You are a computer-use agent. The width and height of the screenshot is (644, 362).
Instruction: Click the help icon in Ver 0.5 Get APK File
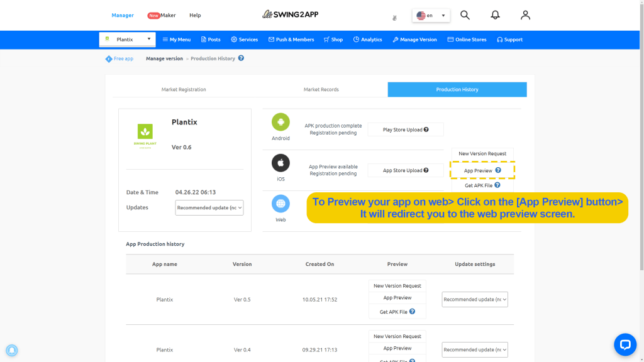pyautogui.click(x=413, y=312)
